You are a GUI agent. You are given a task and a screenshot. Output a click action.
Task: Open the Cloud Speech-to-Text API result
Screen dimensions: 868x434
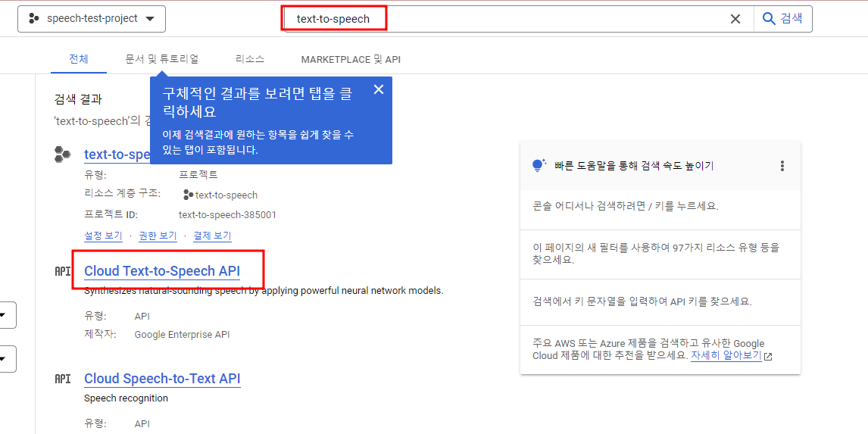point(162,379)
